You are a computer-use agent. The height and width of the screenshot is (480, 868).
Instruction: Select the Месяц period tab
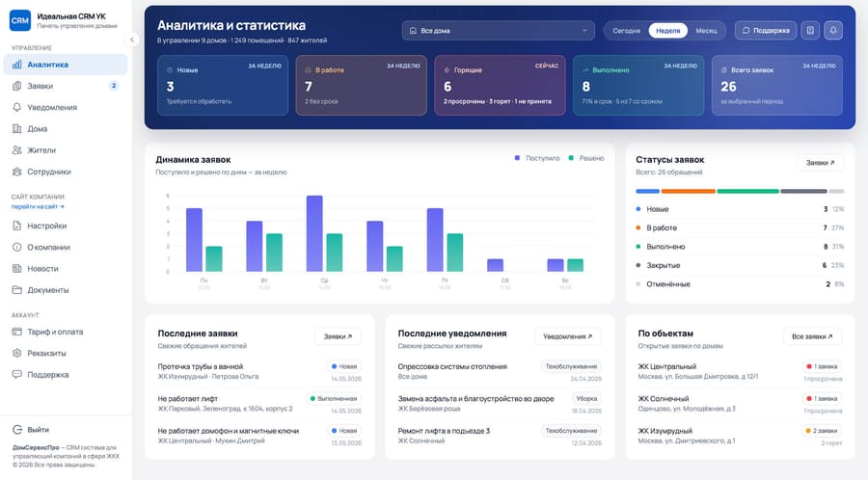[x=706, y=31]
